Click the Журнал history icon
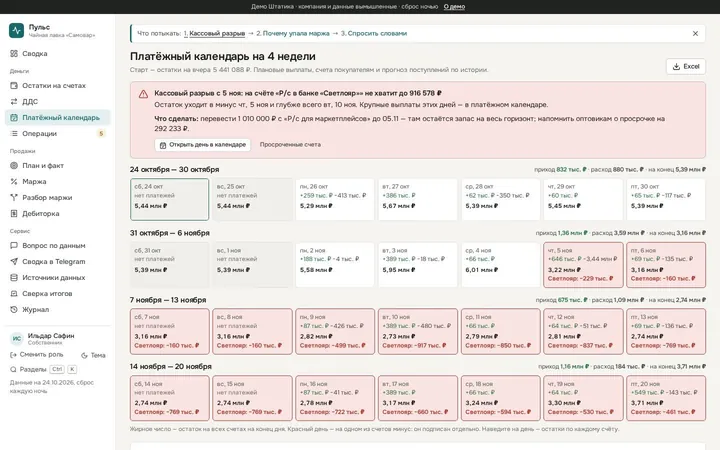 point(14,309)
